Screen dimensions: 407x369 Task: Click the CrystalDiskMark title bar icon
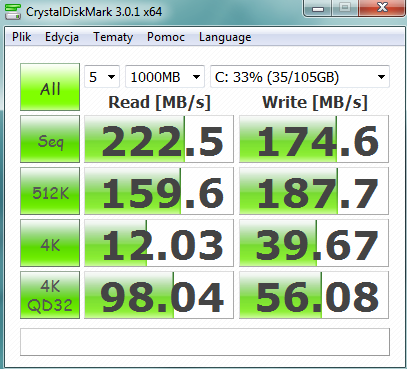pos(13,12)
